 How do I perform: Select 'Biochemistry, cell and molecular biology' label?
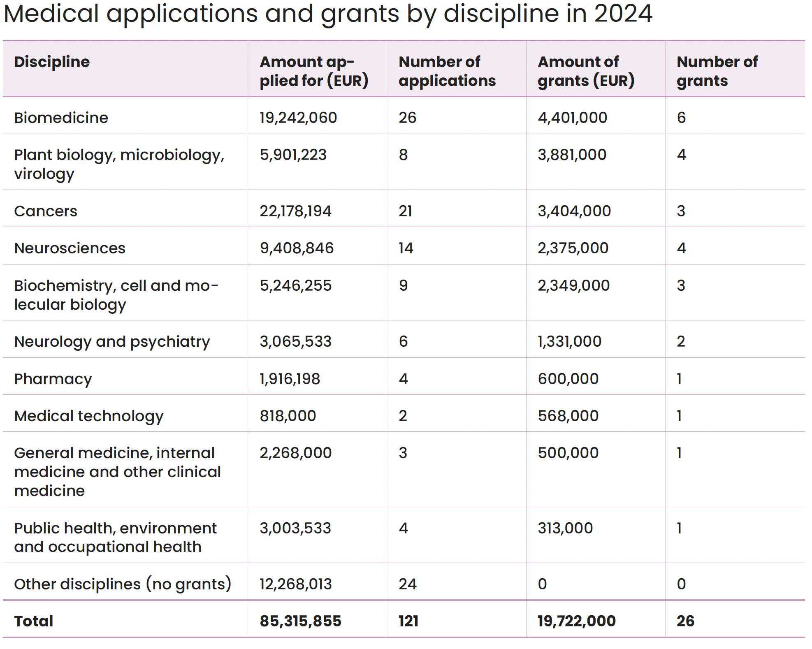[116, 295]
